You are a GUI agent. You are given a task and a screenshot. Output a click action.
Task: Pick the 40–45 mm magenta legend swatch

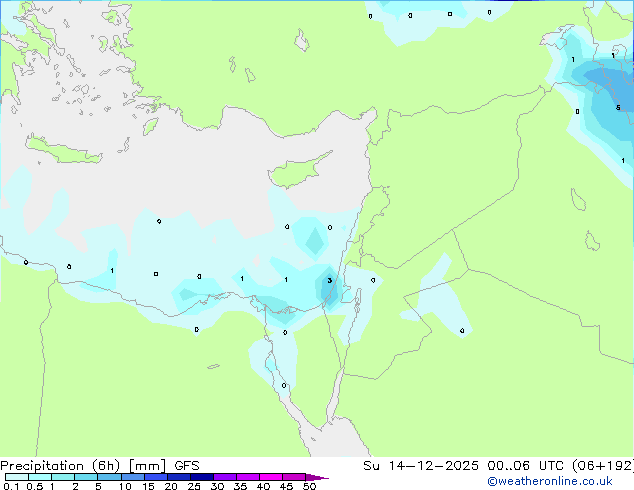click(x=271, y=477)
